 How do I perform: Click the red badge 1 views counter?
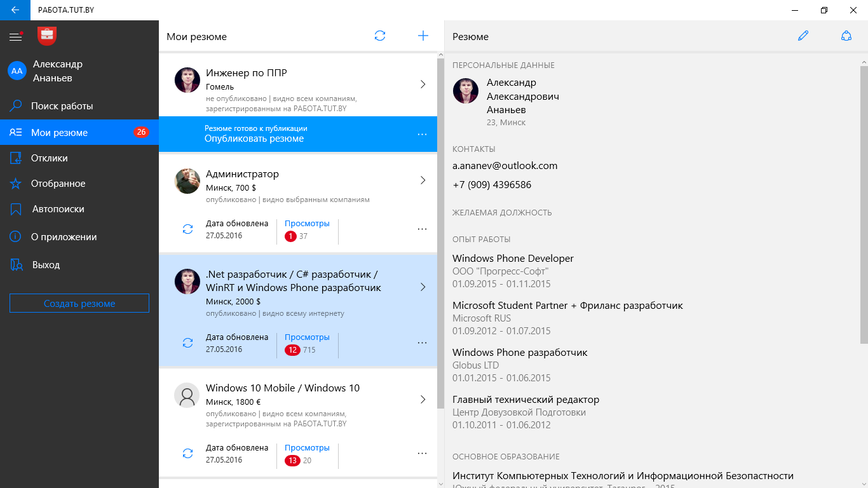pos(291,236)
